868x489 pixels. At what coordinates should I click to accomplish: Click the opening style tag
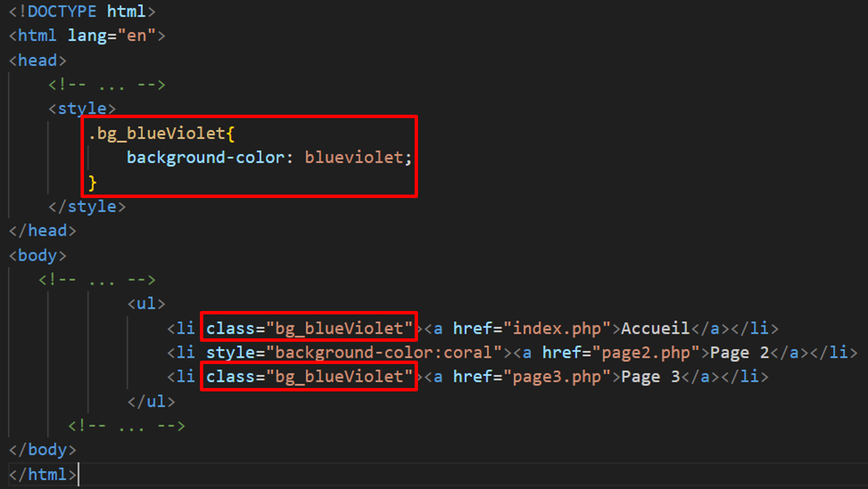(82, 108)
